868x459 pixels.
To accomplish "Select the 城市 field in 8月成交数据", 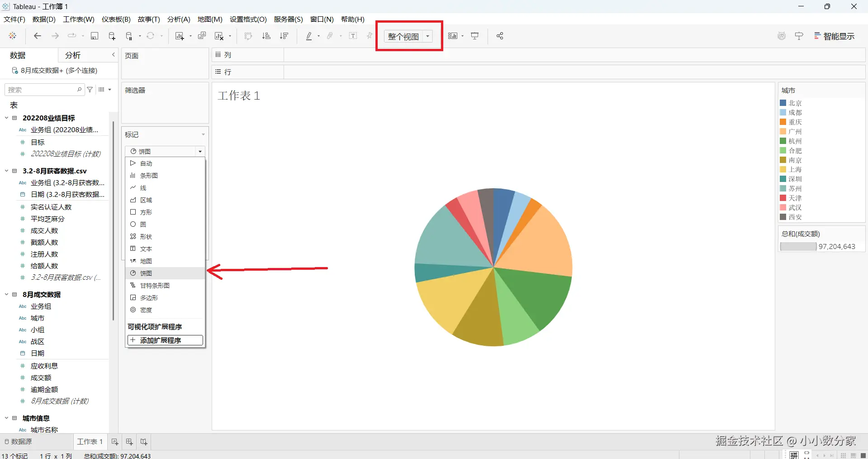I will (x=38, y=318).
